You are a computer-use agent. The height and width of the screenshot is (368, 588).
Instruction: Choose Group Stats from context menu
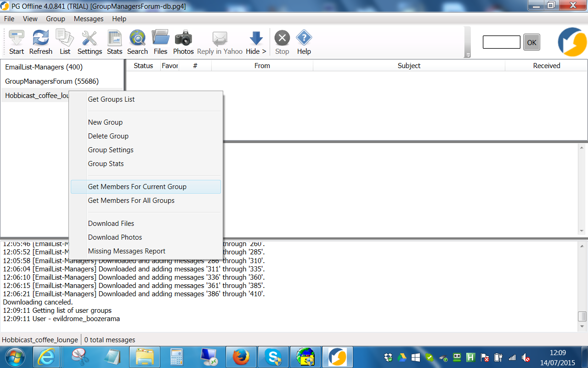click(146, 164)
